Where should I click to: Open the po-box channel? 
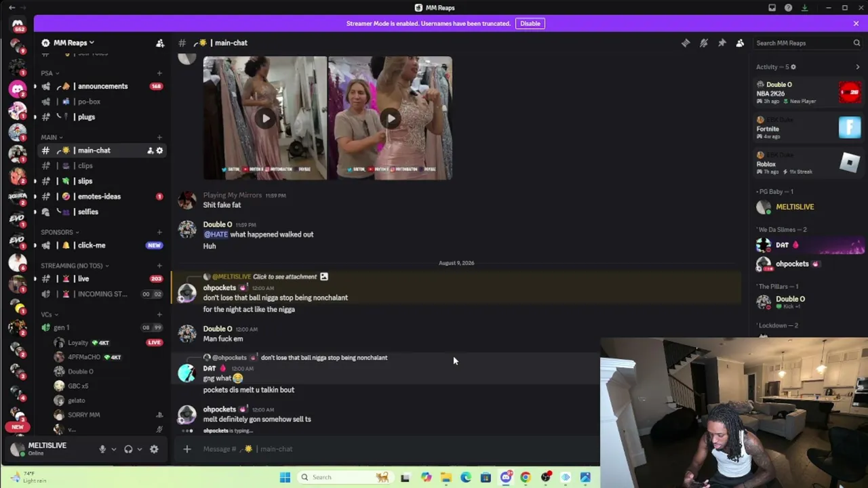click(102, 102)
